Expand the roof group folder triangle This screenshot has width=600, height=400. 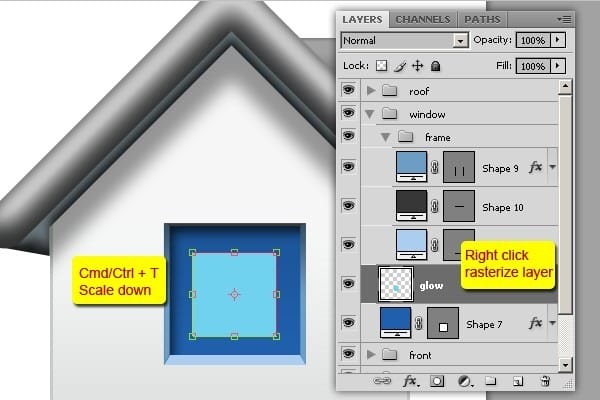point(372,90)
